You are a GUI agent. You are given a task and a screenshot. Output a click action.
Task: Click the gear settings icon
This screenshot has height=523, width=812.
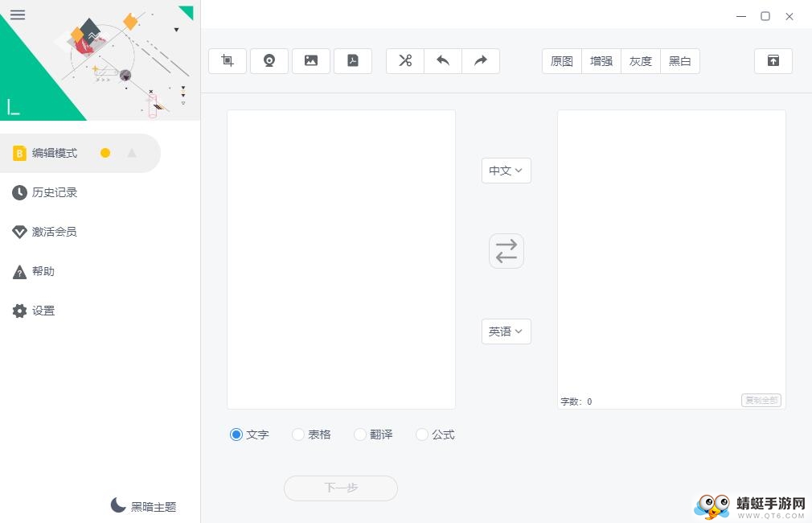[19, 311]
